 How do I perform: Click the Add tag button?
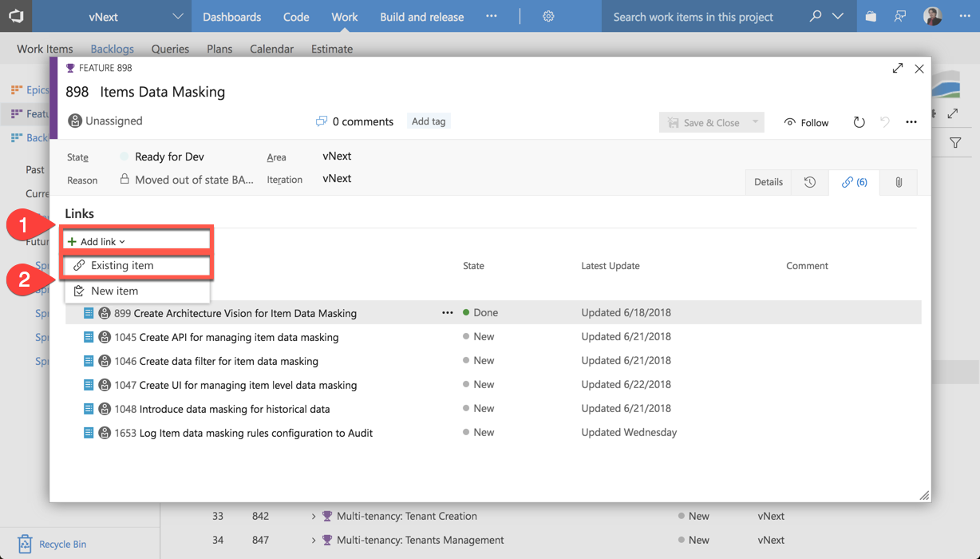429,121
